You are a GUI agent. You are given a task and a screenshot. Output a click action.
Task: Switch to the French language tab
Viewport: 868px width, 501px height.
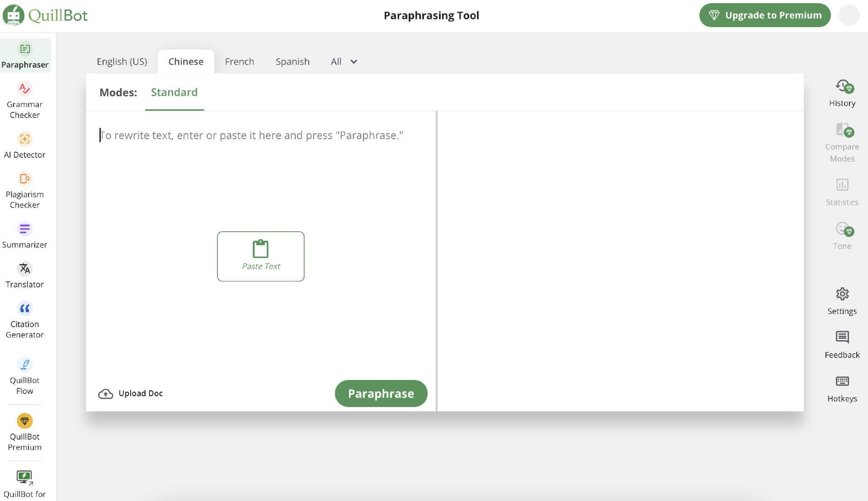click(240, 62)
